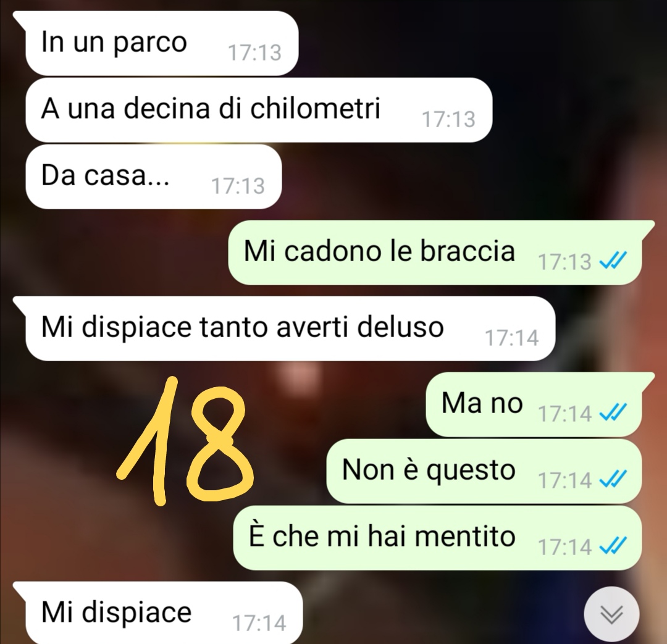Select the "Da casa..." message bubble
The image size is (667, 644).
154,177
